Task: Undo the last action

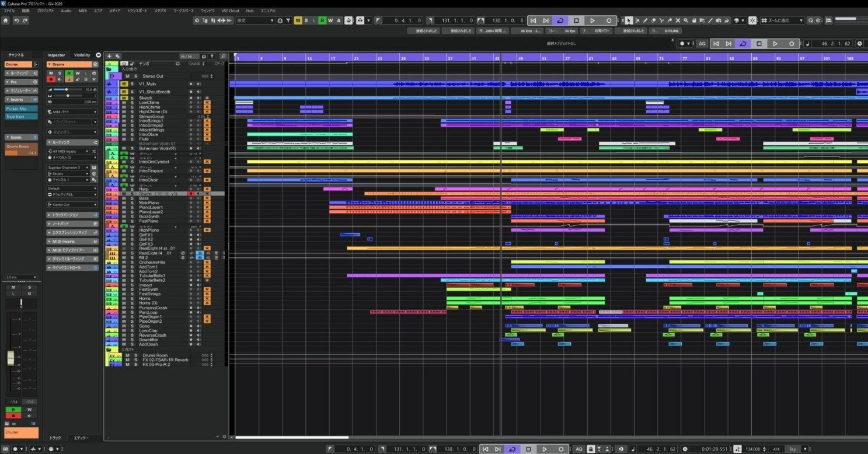Action: pos(16,20)
